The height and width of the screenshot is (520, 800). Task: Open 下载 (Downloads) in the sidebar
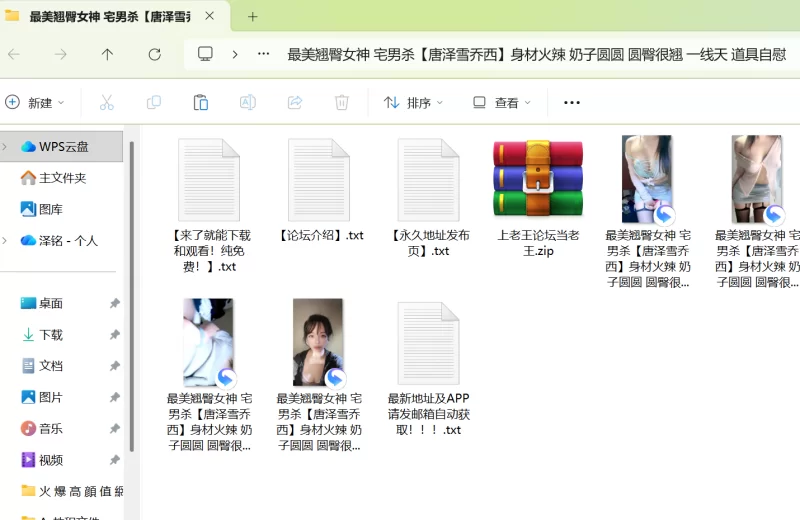tap(50, 335)
